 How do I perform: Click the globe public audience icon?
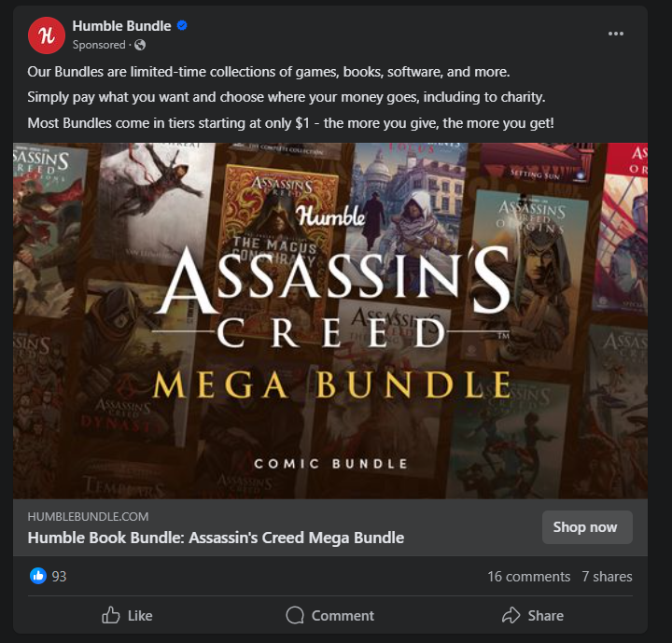(140, 45)
